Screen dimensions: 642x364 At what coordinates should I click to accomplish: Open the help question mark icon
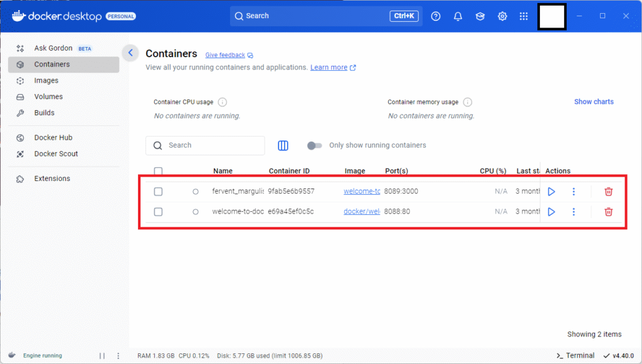(436, 16)
